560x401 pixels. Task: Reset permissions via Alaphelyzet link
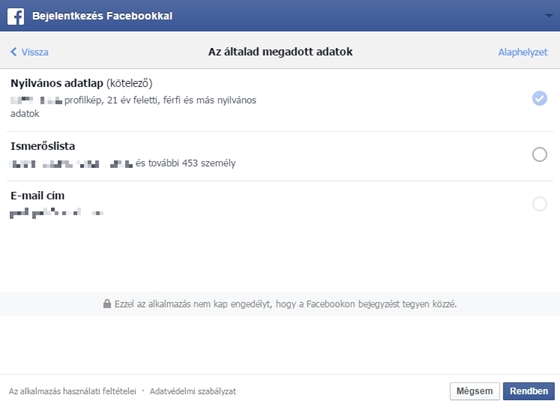522,52
